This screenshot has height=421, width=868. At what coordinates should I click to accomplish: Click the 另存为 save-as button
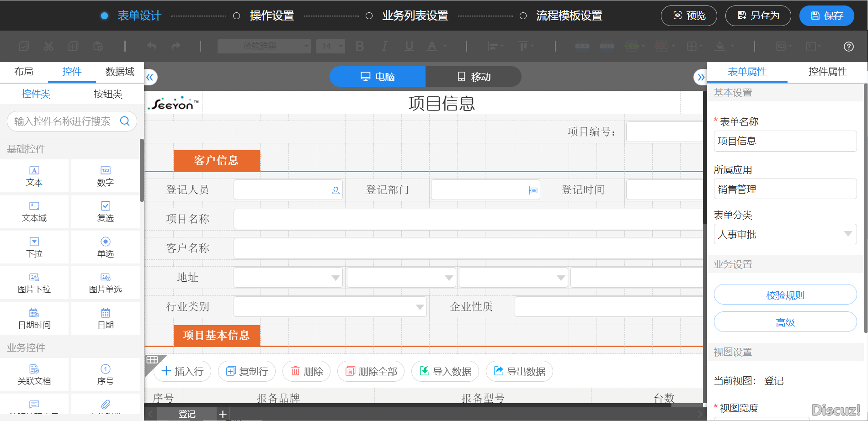point(758,16)
